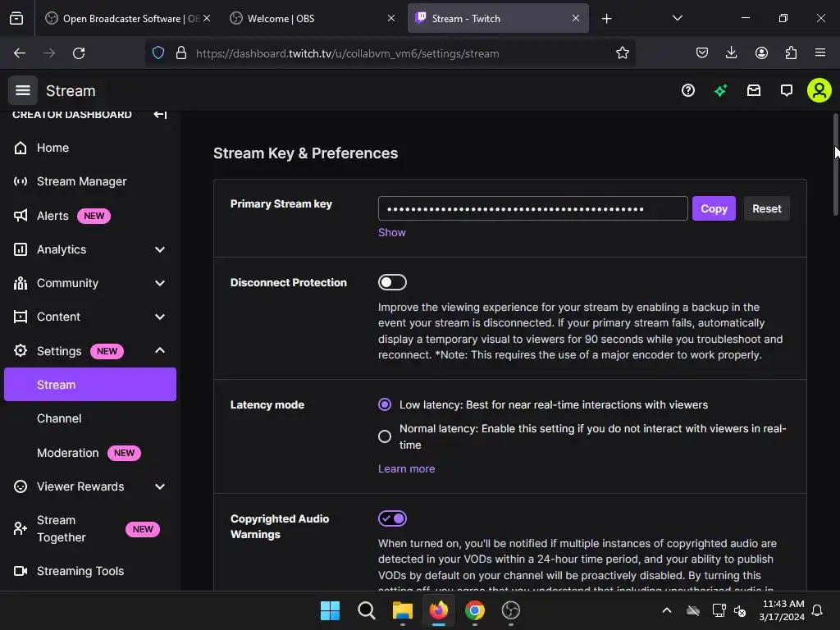Open the Twitch help question-mark icon
The height and width of the screenshot is (630, 840).
coord(688,90)
